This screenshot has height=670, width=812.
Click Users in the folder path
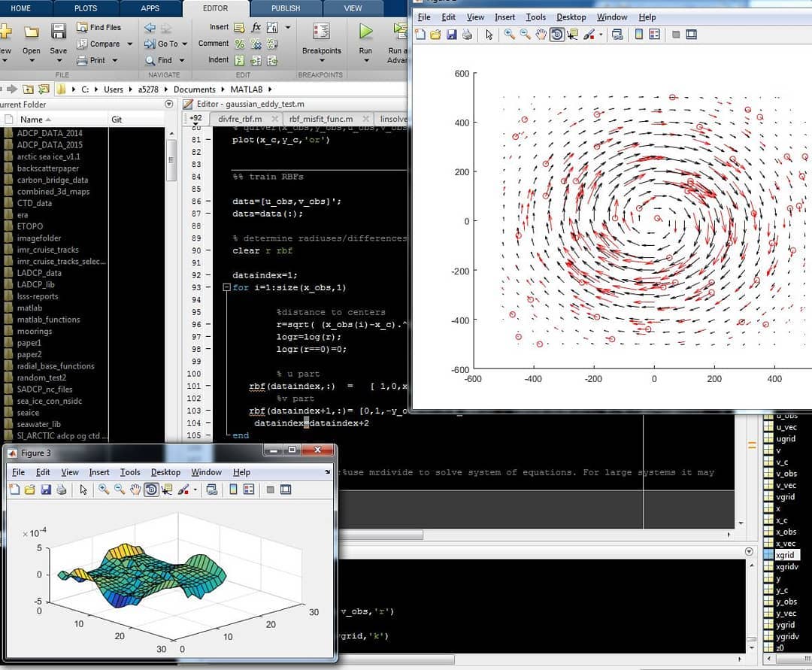point(114,89)
